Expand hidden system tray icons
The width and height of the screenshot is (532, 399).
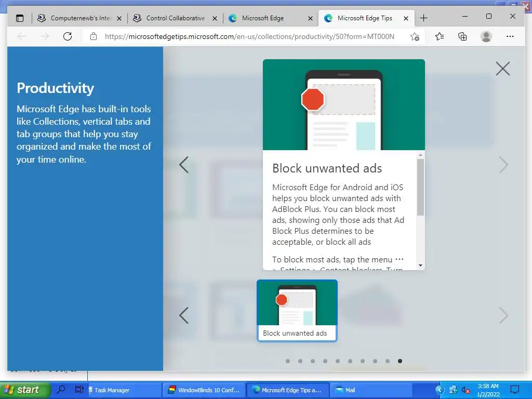[440, 390]
